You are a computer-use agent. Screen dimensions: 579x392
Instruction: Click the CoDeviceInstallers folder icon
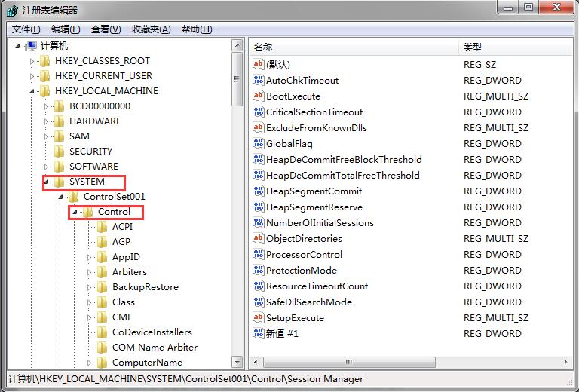click(103, 332)
